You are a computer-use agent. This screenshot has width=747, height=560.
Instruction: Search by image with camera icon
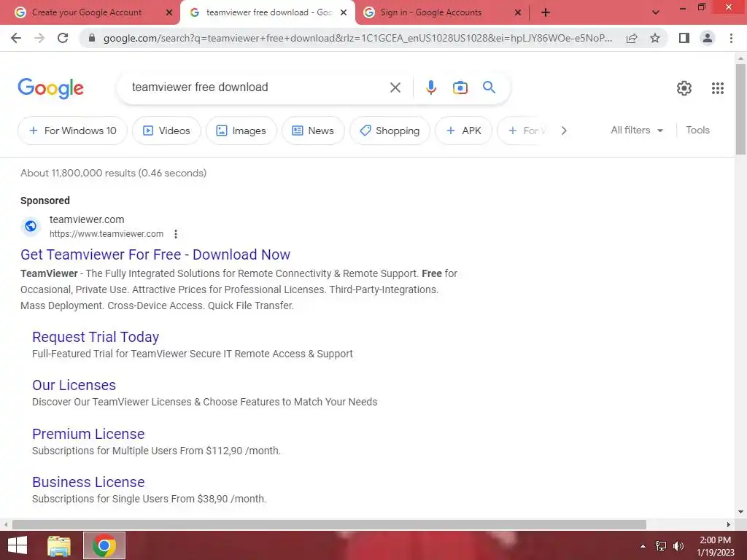(x=460, y=87)
